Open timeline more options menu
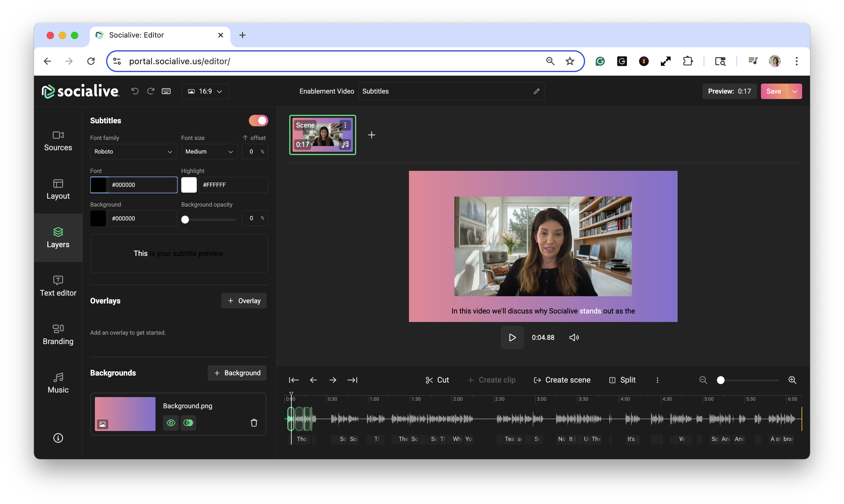 tap(657, 380)
